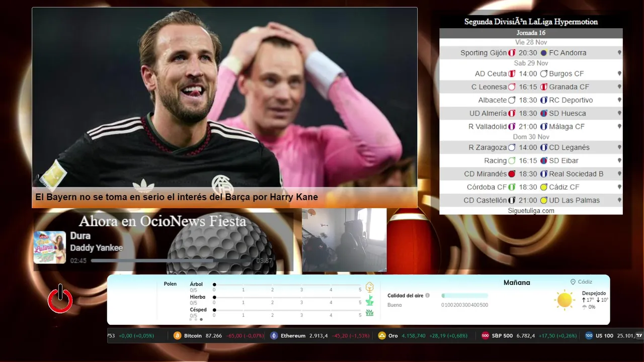Open map pin for UD Almería match
Screen dimensions: 644x362
coord(619,113)
